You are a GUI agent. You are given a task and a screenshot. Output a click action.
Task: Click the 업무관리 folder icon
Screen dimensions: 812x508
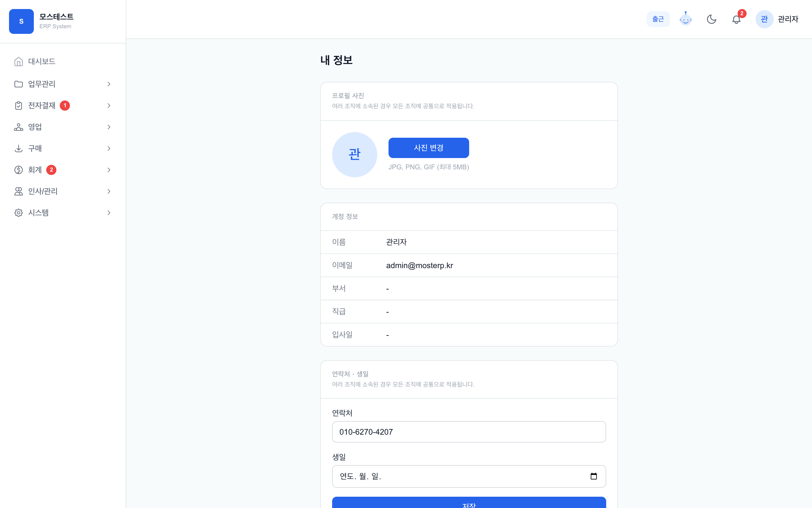point(18,84)
